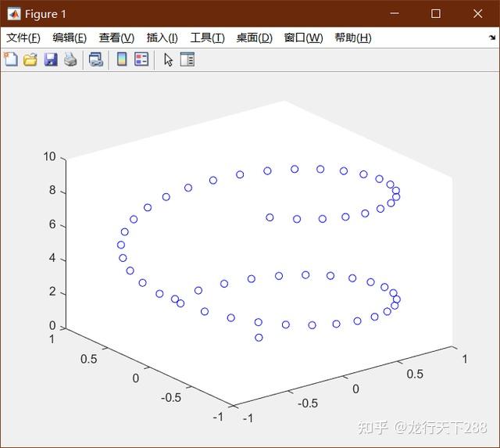Click the z-axis tick label 2
Screen dimensions: 500x448
coord(52,292)
